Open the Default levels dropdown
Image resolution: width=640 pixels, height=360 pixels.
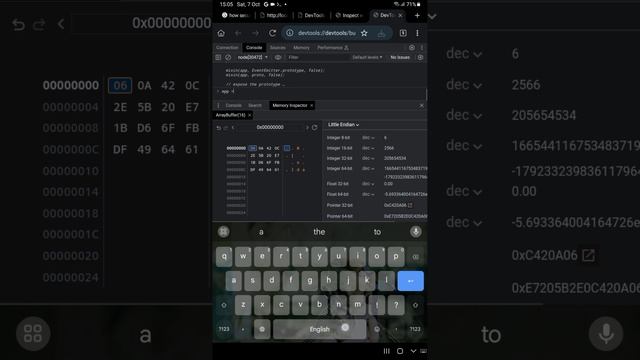click(367, 58)
